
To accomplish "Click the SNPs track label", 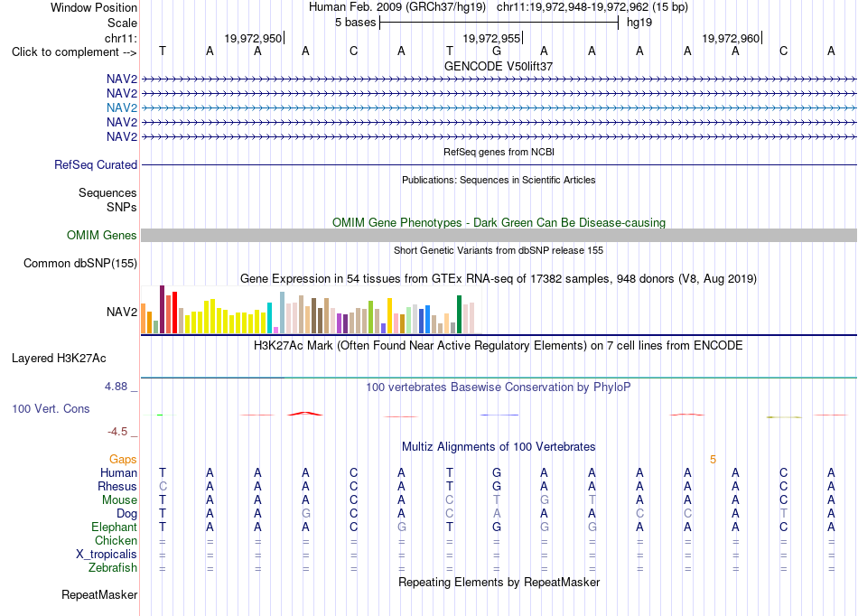I will click(x=122, y=208).
